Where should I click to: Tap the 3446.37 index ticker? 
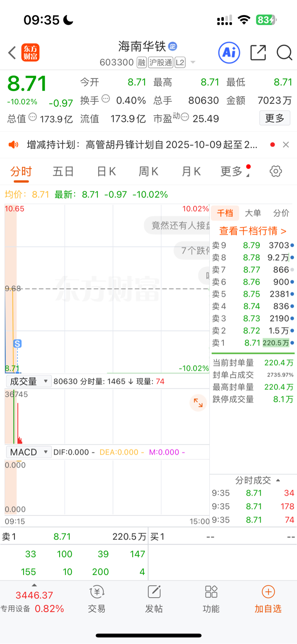coord(34,595)
